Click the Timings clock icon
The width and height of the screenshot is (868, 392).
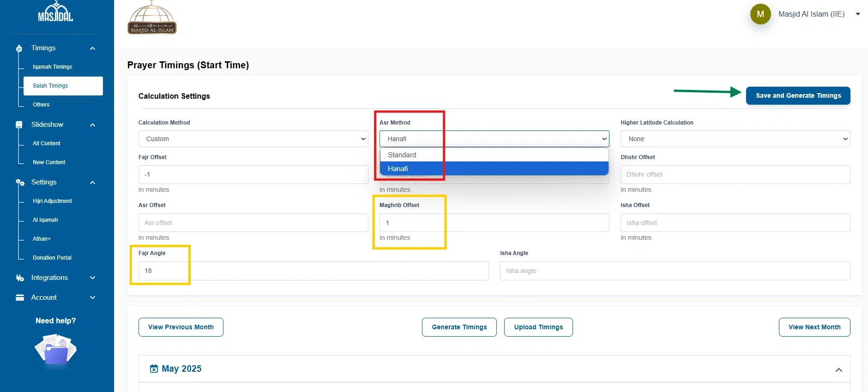coord(19,48)
